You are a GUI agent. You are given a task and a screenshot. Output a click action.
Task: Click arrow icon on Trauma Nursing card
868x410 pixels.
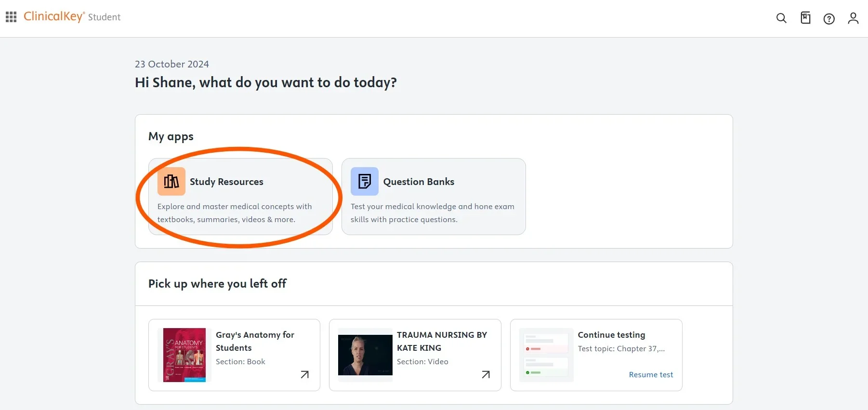(x=486, y=374)
